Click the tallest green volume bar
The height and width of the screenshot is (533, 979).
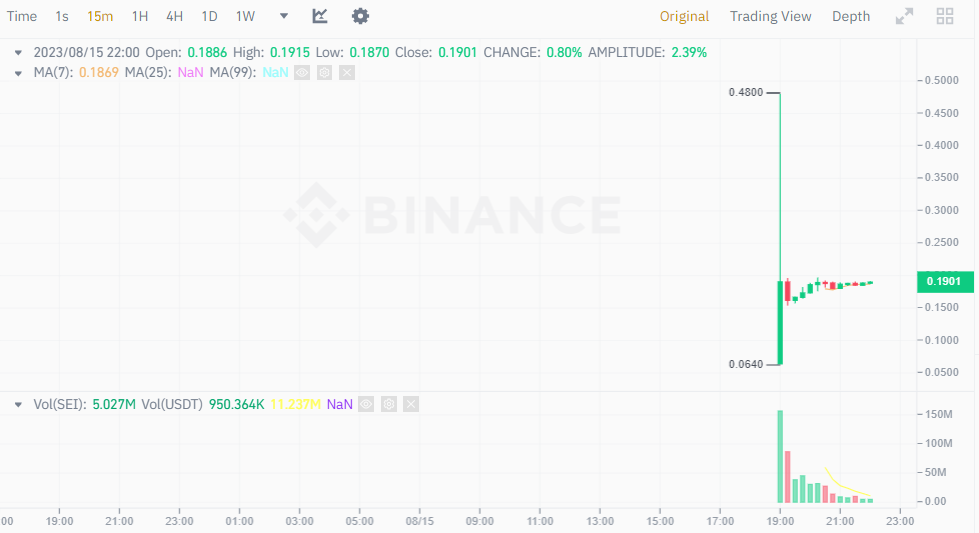(x=780, y=456)
